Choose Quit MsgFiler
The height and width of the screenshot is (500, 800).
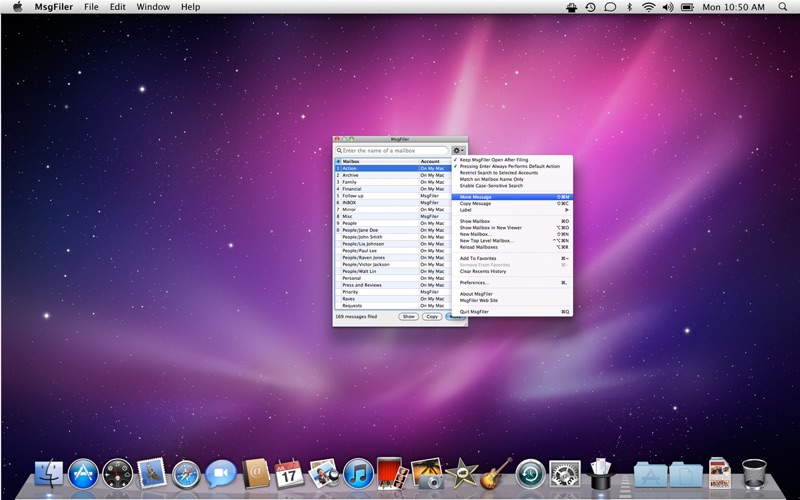[x=512, y=312]
